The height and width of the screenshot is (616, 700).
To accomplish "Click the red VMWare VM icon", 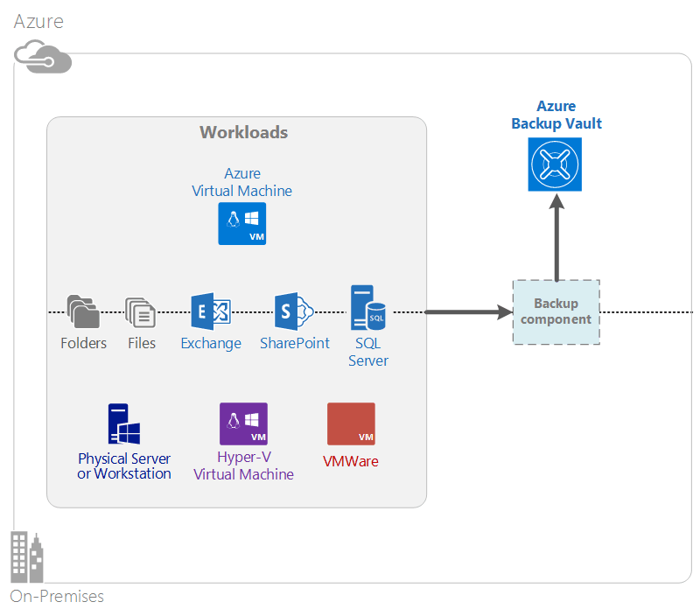I will pos(351,424).
